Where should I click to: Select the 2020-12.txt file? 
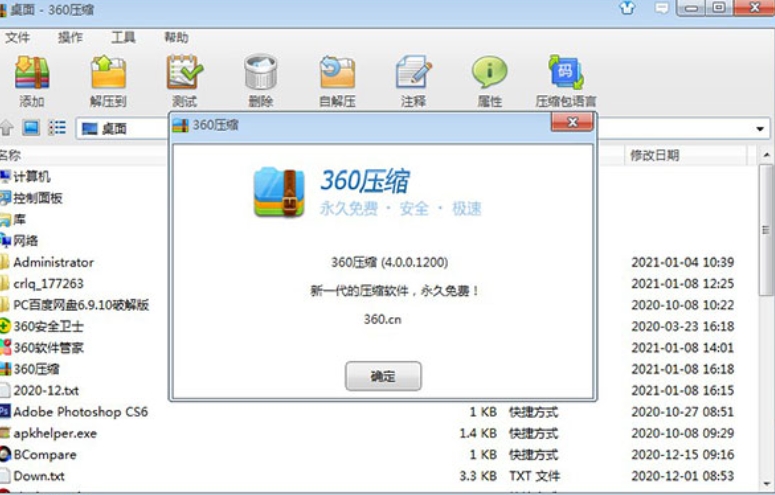click(x=40, y=391)
